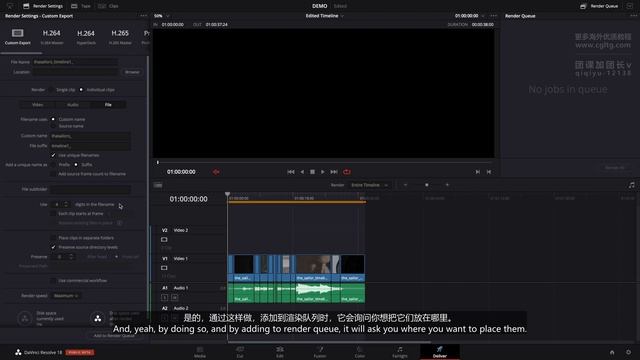Toggle Use unique filenames checkbox
Image resolution: width=640 pixels, height=360 pixels.
coord(53,155)
